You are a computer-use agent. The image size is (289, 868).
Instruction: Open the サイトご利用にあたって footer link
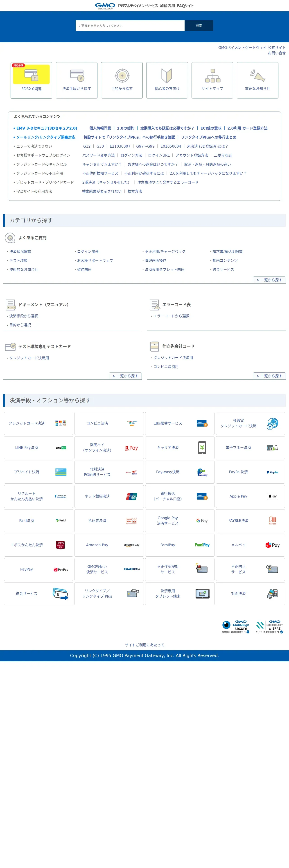point(144,645)
